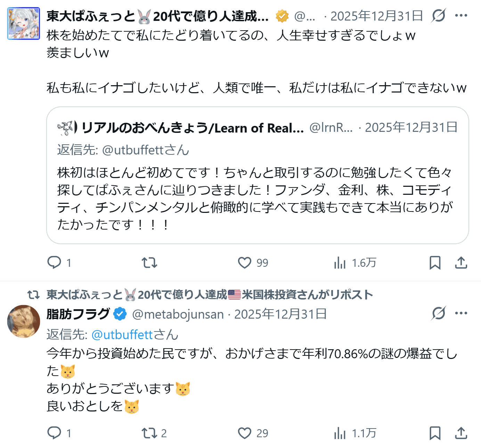View analytics of the 1.1万 views post
The width and height of the screenshot is (481, 448).
click(340, 433)
